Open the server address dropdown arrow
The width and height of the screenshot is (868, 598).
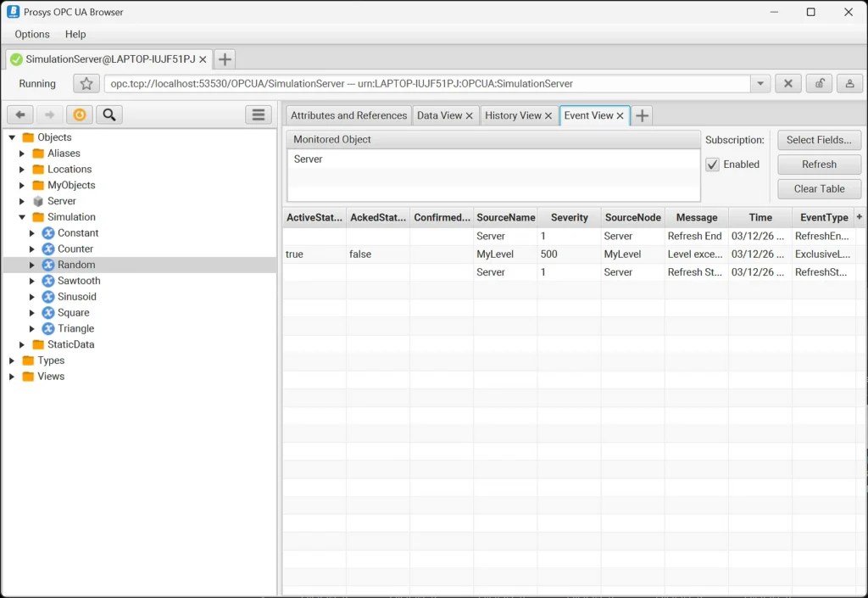[x=759, y=83]
